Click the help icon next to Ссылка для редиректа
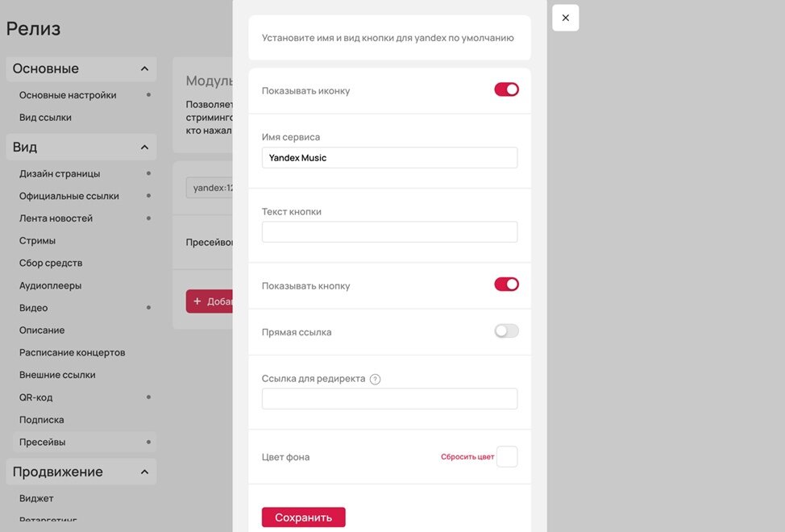The width and height of the screenshot is (785, 532). pyautogui.click(x=375, y=379)
